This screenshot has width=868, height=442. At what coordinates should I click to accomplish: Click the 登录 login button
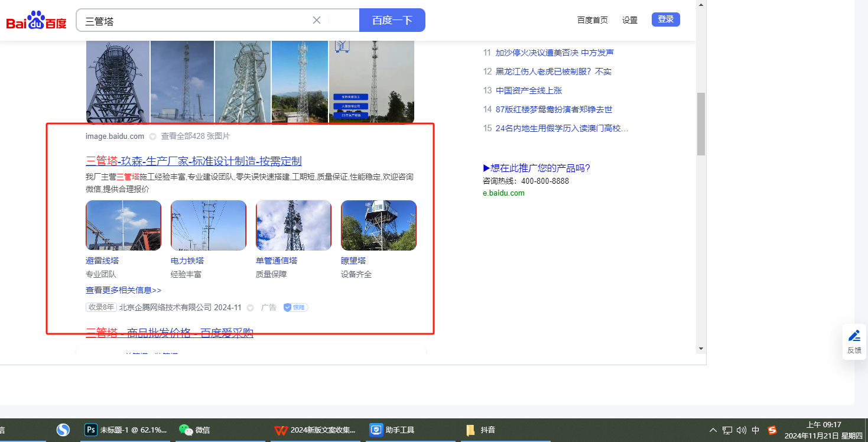tap(665, 19)
